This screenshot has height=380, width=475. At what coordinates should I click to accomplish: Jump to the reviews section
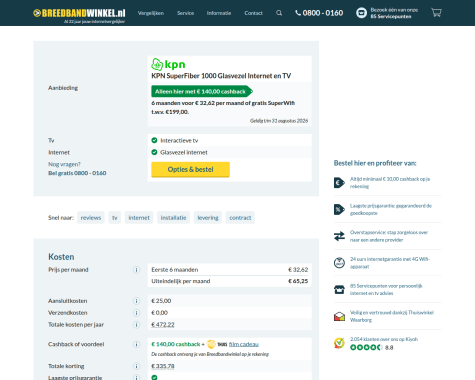[x=91, y=218]
